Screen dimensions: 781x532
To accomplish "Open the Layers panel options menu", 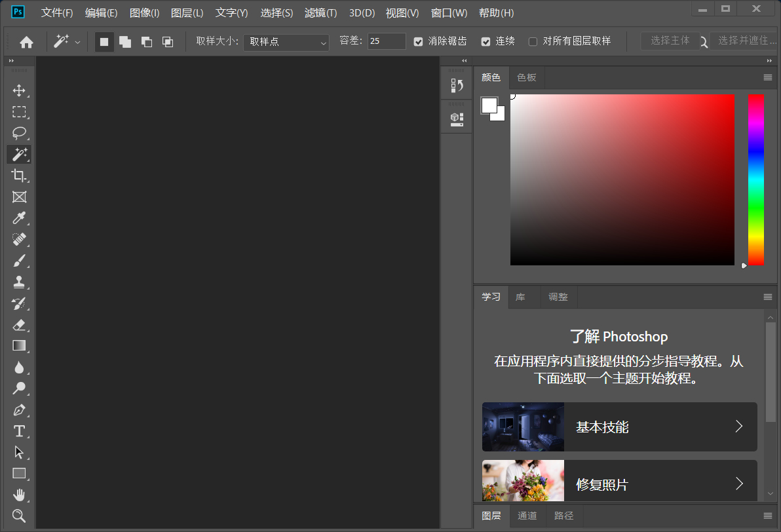I will (767, 516).
